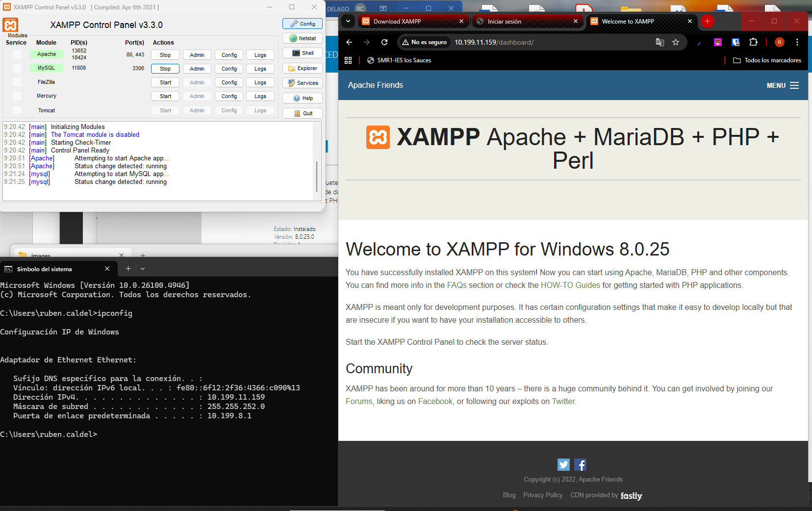Toggle the Mercury service checkbox

tap(17, 96)
